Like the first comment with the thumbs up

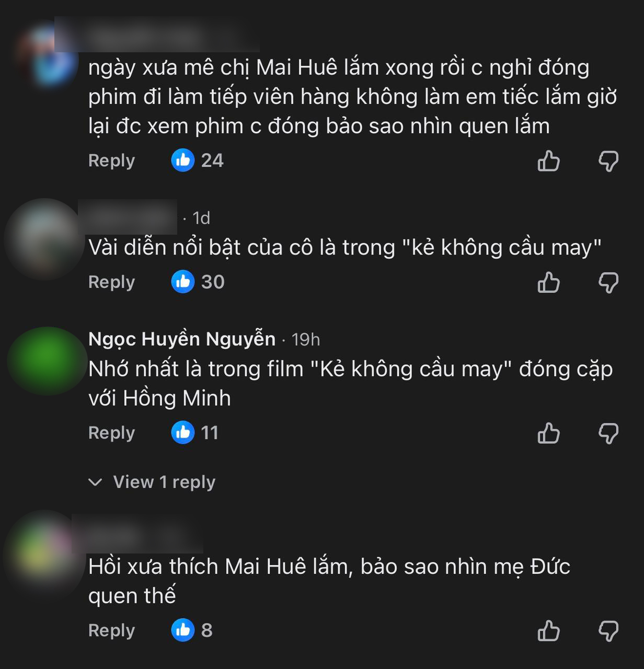click(549, 161)
